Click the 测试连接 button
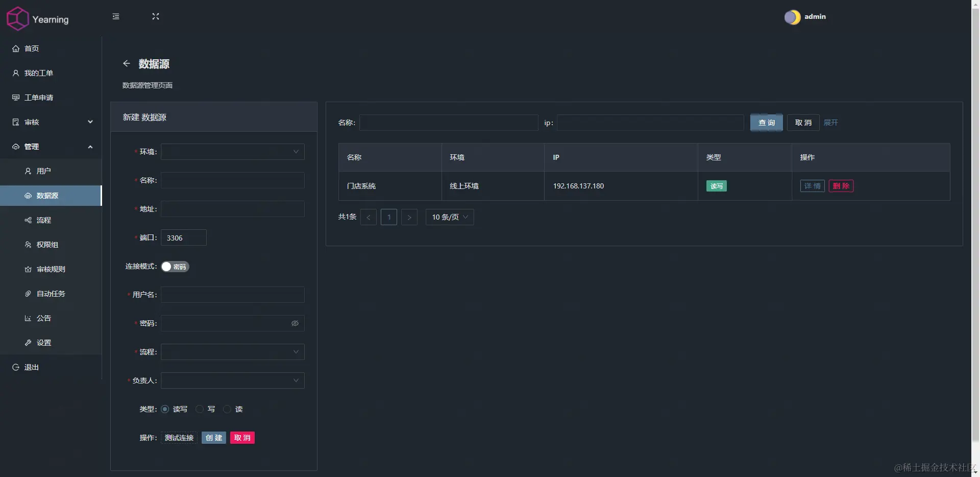The width and height of the screenshot is (980, 477). (179, 438)
